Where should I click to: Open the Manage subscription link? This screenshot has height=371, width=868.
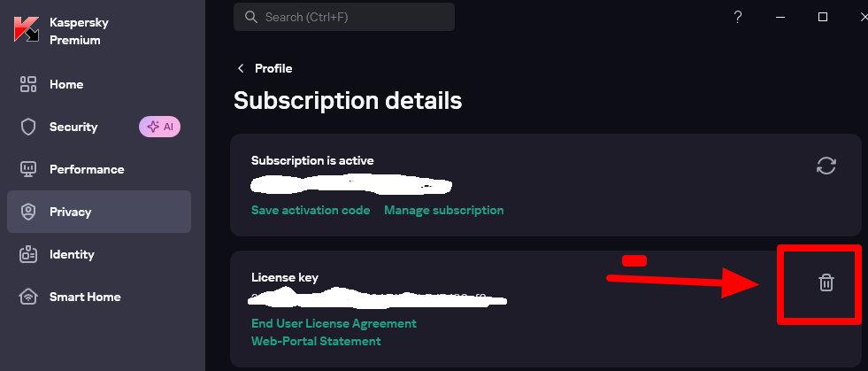[443, 210]
